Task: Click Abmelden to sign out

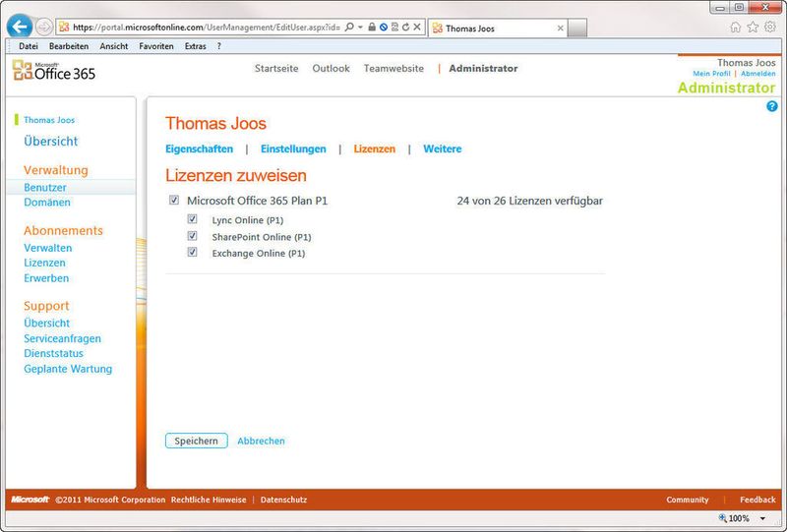Action: coord(757,74)
